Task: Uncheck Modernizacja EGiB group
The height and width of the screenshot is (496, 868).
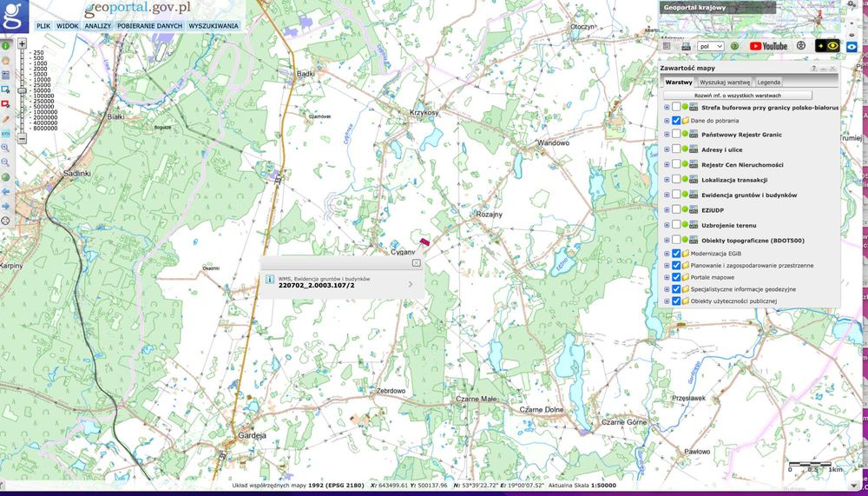Action: point(676,254)
